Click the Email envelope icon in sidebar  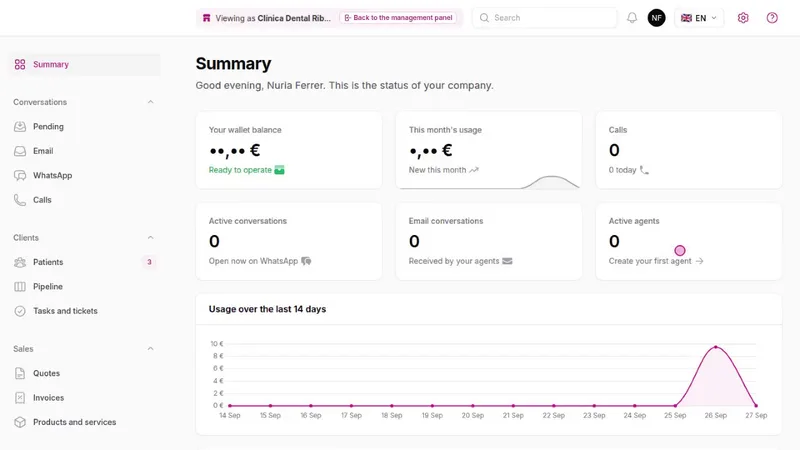(20, 151)
